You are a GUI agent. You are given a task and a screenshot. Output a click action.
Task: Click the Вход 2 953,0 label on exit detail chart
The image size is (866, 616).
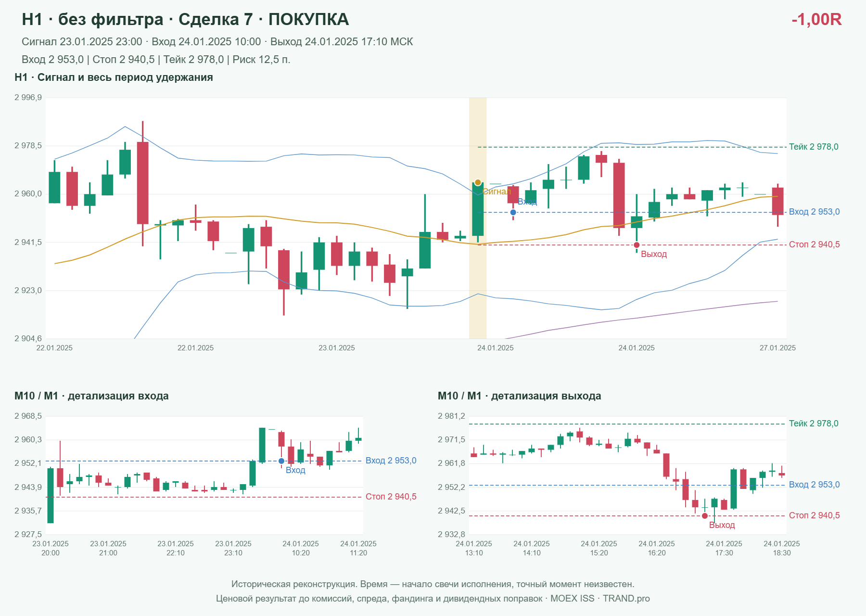[814, 485]
